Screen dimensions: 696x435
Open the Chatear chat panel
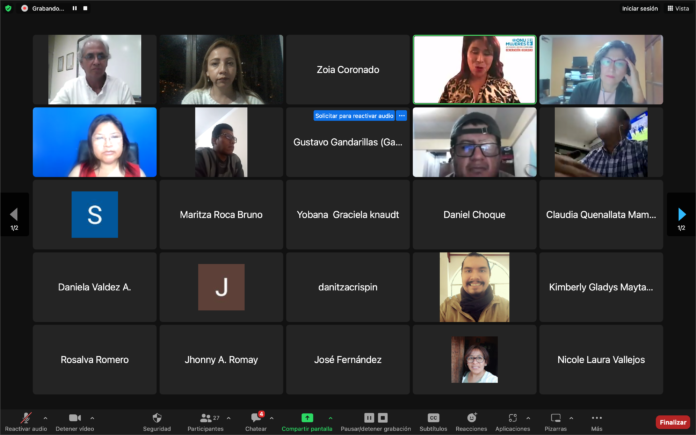256,418
